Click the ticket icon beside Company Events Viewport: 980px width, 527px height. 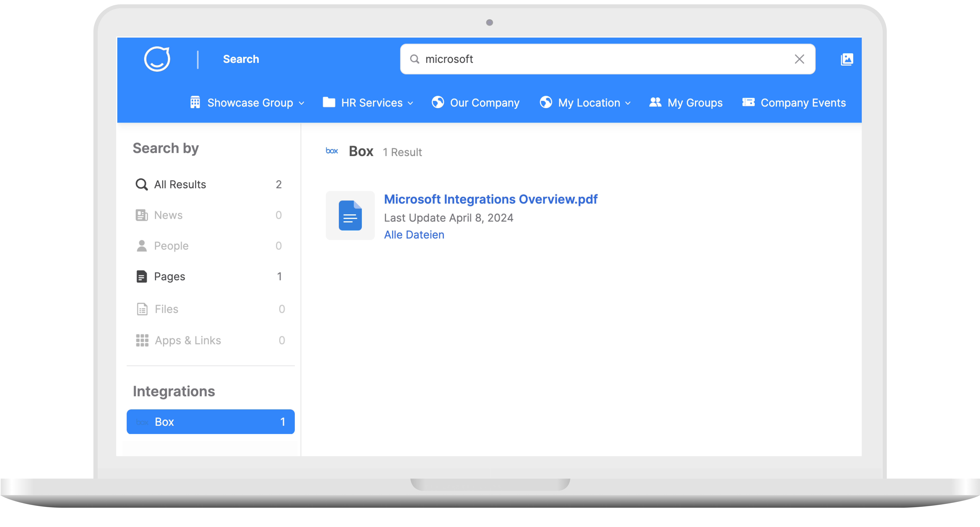pyautogui.click(x=748, y=102)
